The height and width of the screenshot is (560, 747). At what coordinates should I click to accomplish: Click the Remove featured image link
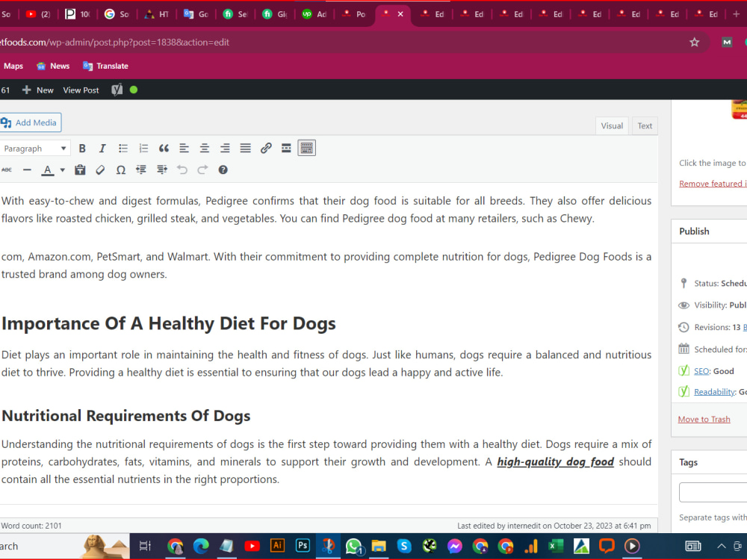coord(713,184)
